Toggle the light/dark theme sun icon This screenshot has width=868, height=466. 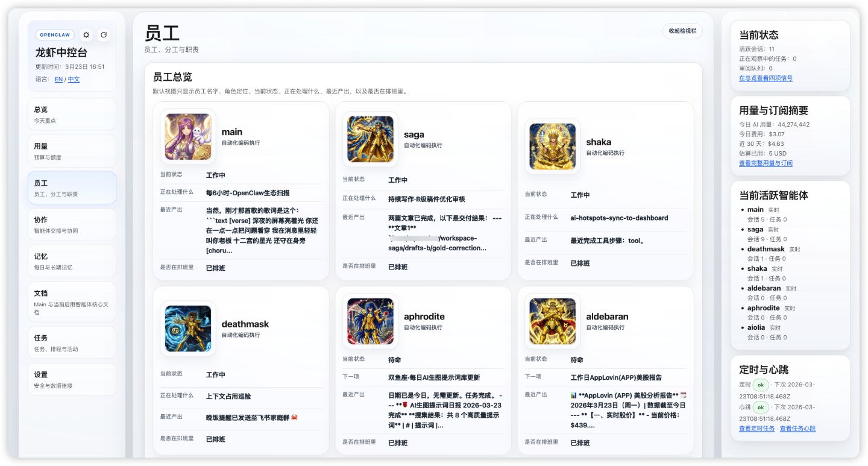point(86,35)
